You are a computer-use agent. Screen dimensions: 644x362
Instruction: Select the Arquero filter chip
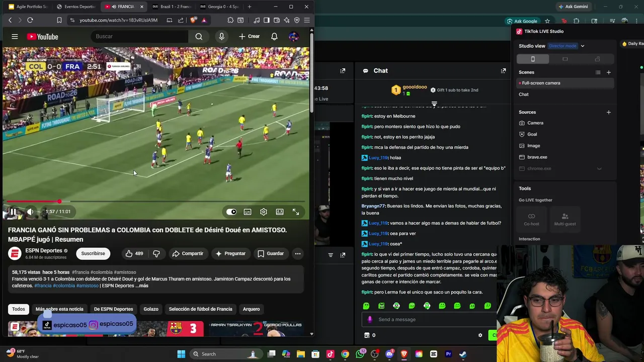point(251,309)
